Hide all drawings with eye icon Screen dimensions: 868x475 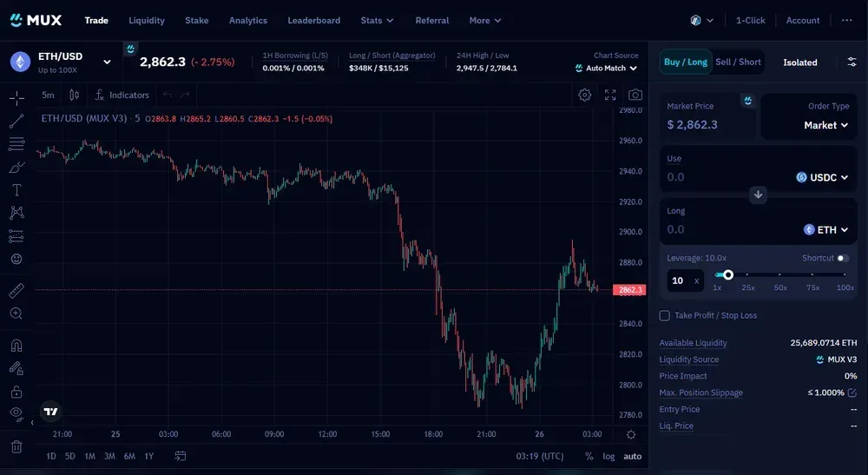16,413
